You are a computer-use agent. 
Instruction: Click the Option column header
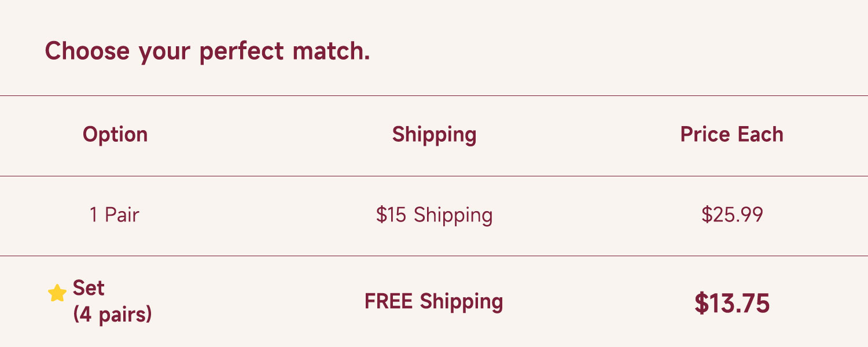[115, 134]
